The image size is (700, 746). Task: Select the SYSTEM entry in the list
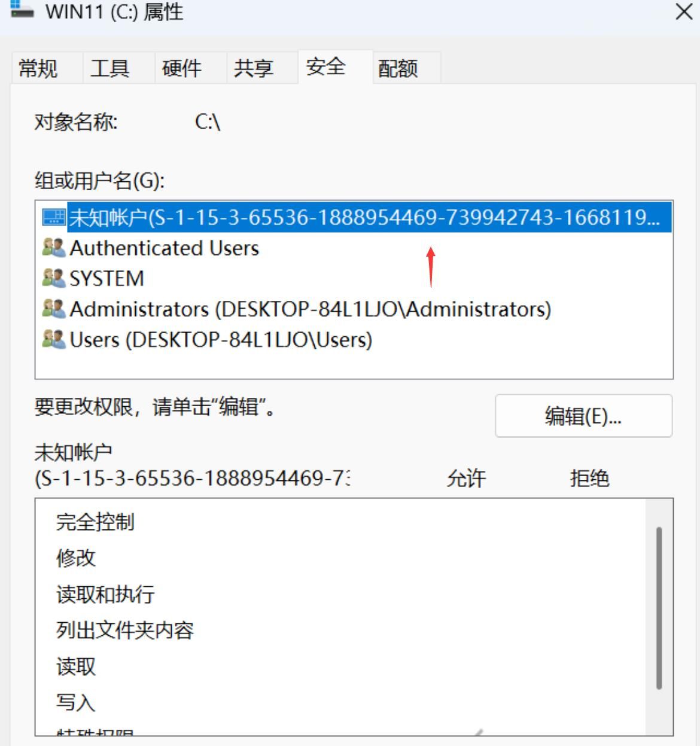pyautogui.click(x=107, y=279)
